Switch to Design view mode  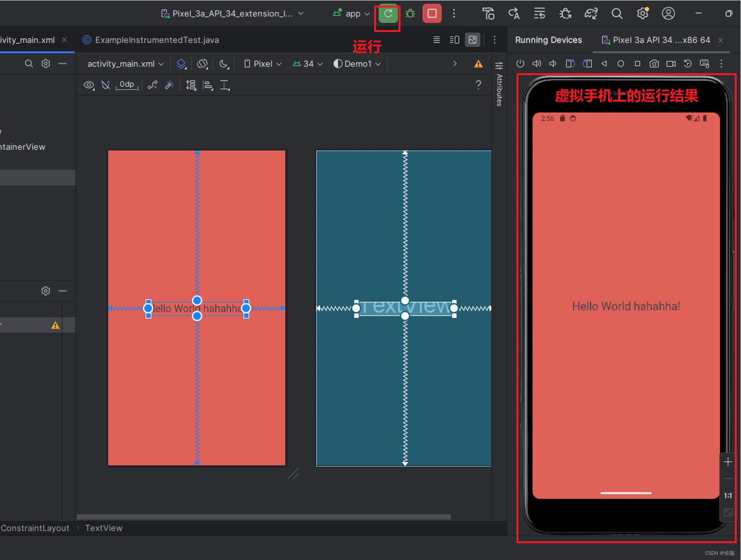(x=473, y=40)
